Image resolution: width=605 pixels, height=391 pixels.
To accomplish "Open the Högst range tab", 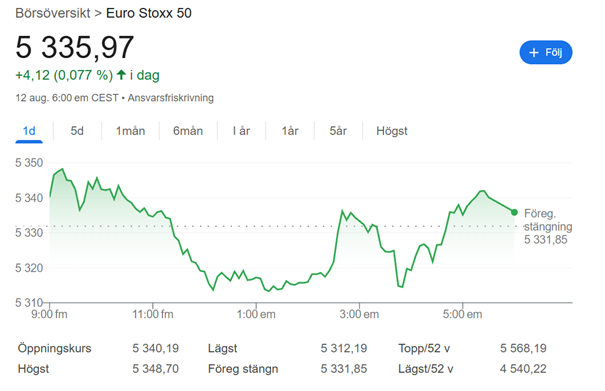I will click(x=392, y=131).
